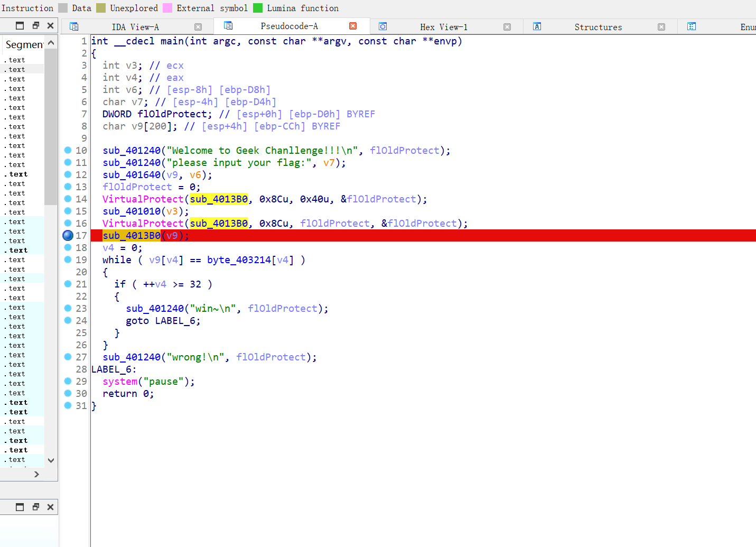Click the "win~\n" string on line 23

pyautogui.click(x=213, y=309)
